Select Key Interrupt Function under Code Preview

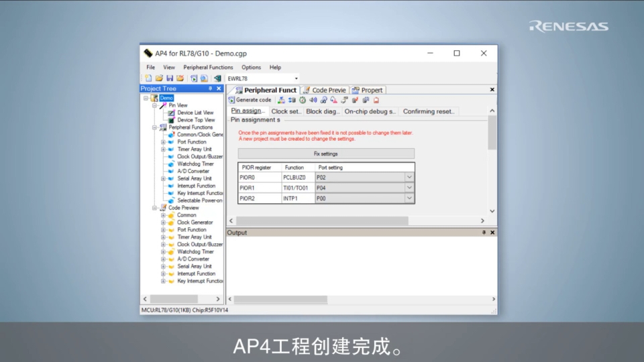coord(200,281)
